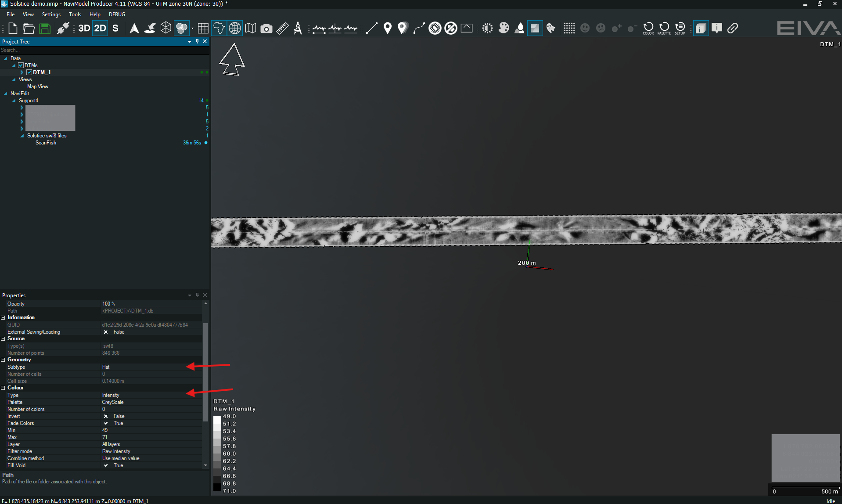
Task: Add a single waypoint pin
Action: [x=388, y=29]
